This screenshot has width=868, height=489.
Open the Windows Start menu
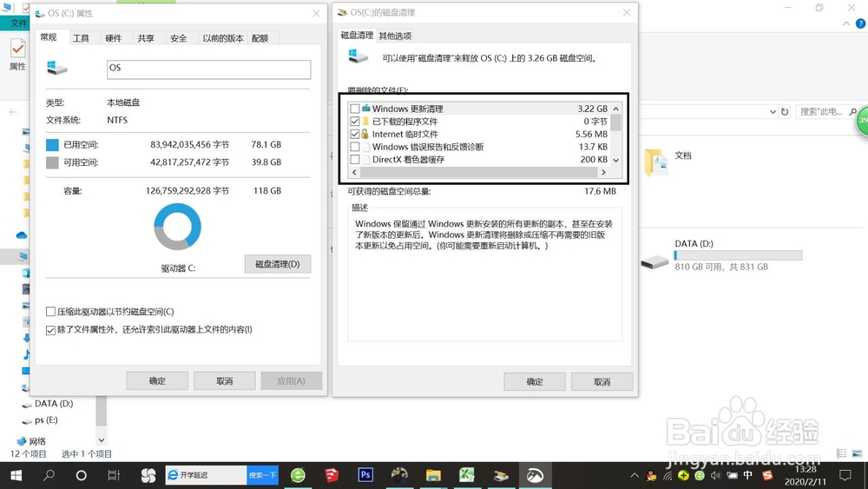point(16,475)
